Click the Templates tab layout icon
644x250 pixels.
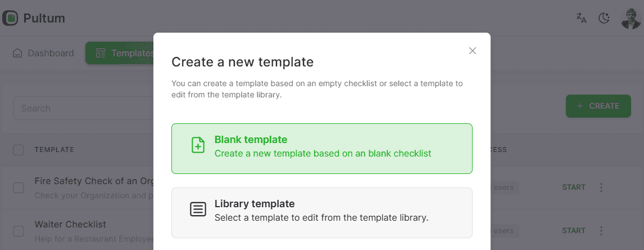[101, 53]
